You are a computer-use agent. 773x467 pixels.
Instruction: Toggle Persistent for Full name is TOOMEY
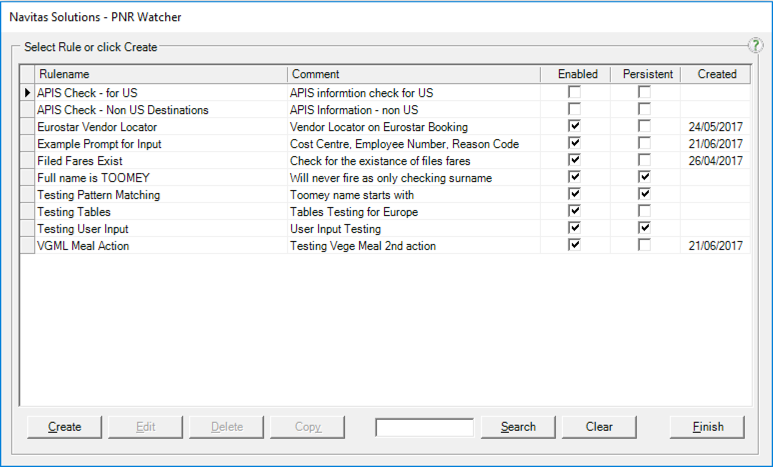644,177
